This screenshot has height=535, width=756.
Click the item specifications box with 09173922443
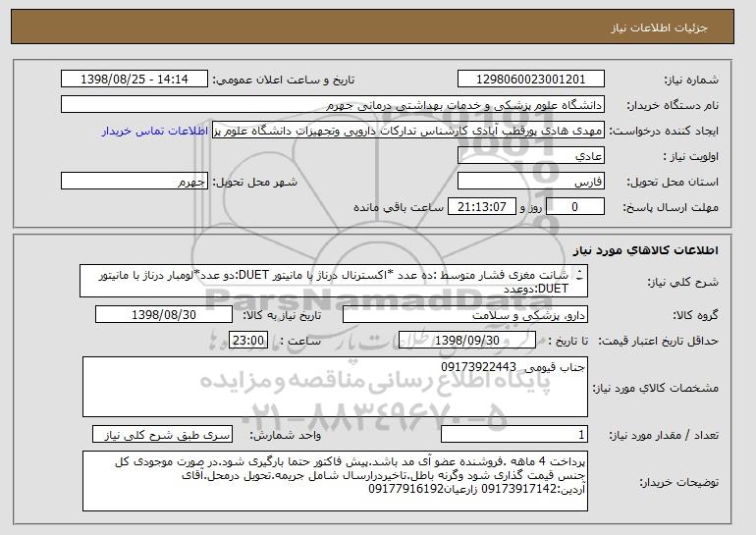click(335, 387)
